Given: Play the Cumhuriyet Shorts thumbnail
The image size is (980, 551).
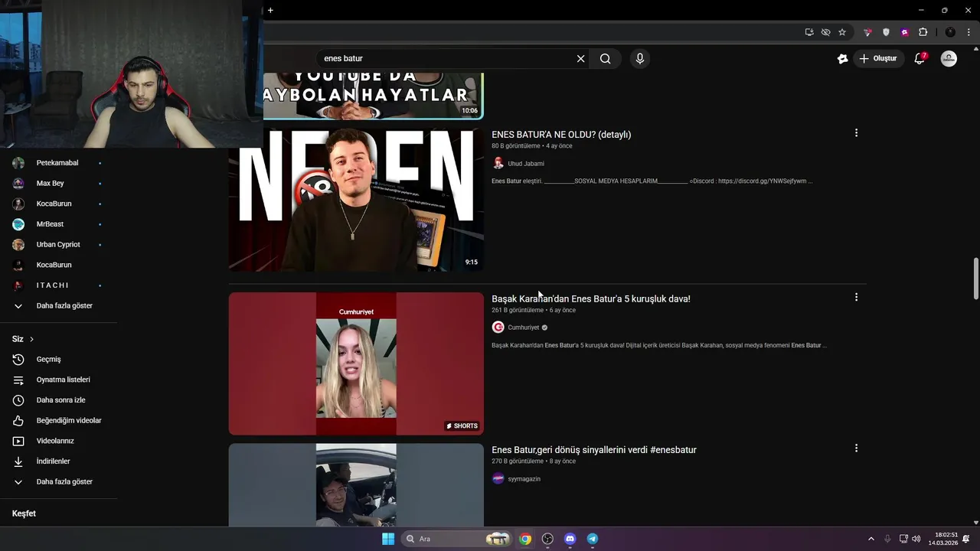Looking at the screenshot, I should 356,364.
